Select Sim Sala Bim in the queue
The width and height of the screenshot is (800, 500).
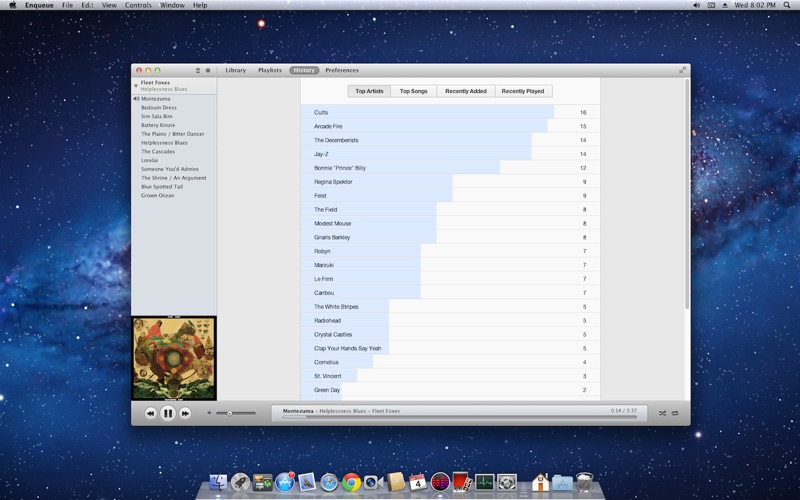tap(157, 116)
